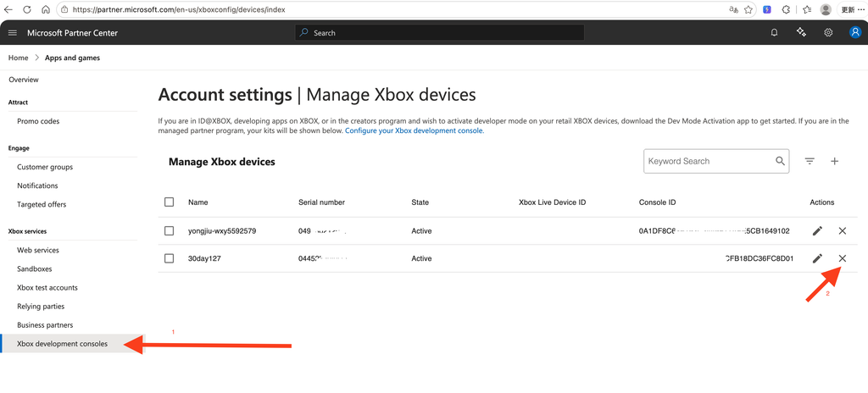The image size is (868, 393).
Task: Open Business partners in sidebar
Action: click(x=45, y=325)
